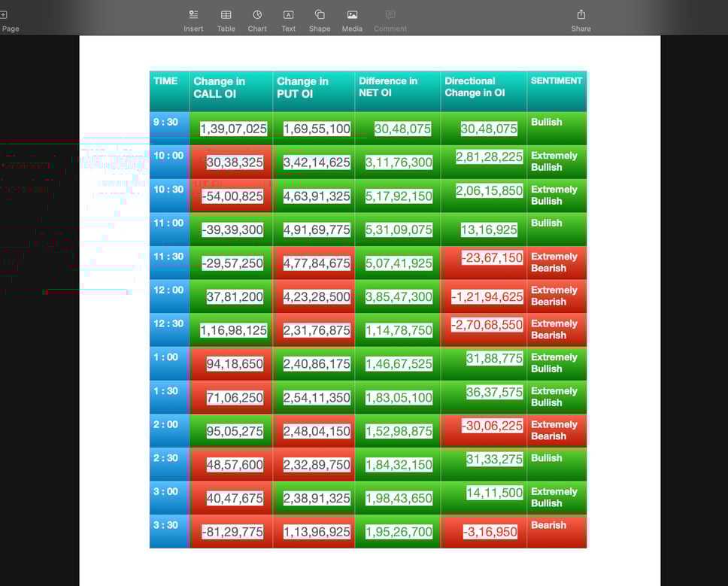Click the Comment toolbar icon
728x586 pixels.
click(390, 15)
